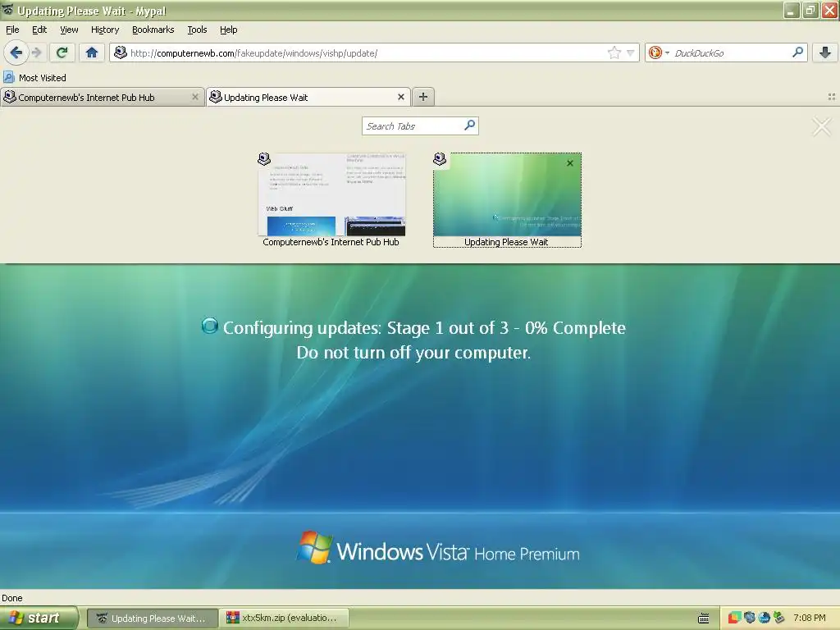Open xtx5km.zip taskbar button
The height and width of the screenshot is (630, 840).
click(285, 619)
